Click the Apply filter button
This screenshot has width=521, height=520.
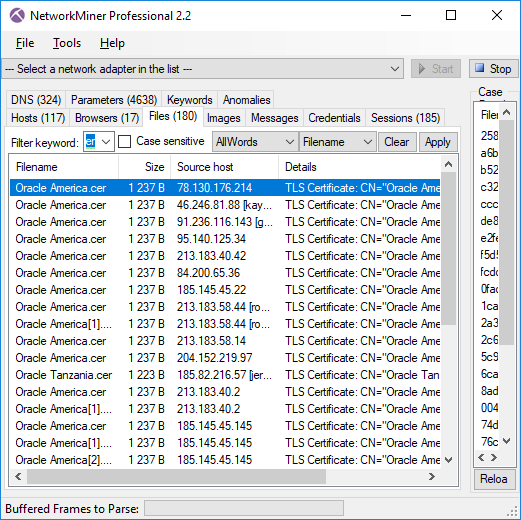coord(438,142)
